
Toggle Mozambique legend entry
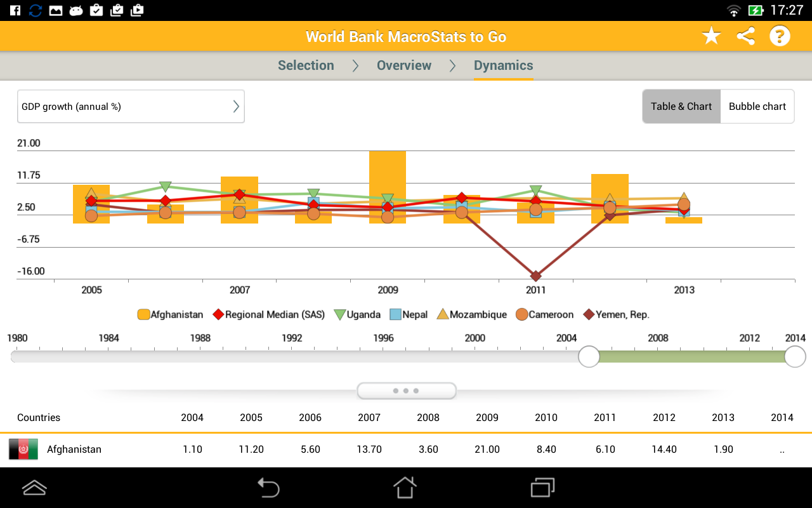[471, 314]
